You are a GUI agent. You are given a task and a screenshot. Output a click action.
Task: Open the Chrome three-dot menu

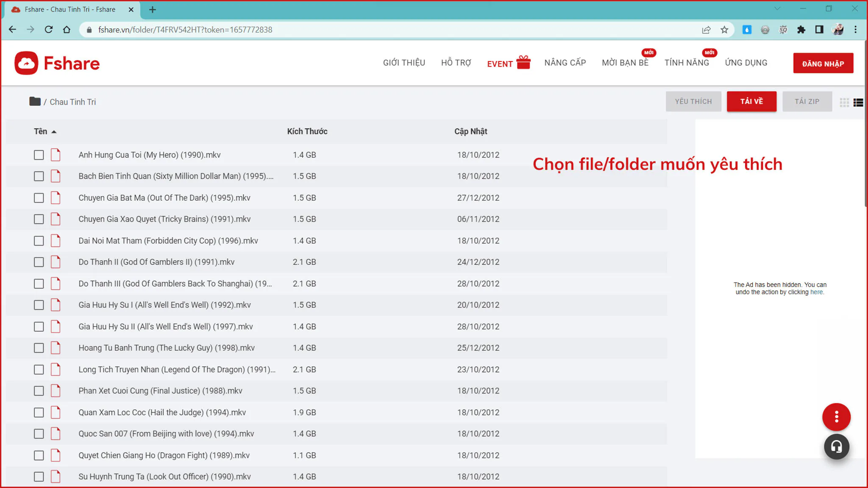tap(855, 30)
